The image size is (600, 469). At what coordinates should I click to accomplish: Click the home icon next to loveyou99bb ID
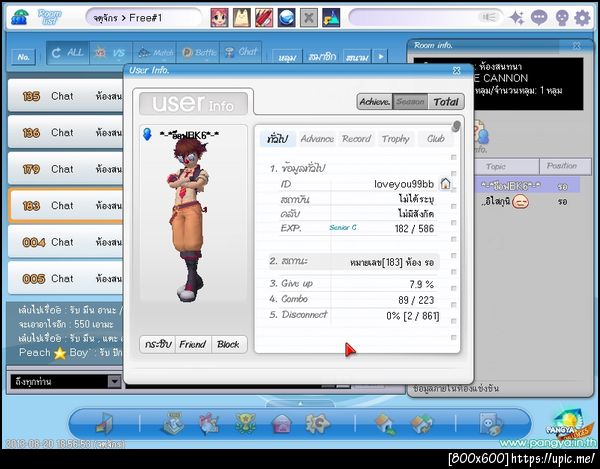(x=445, y=184)
